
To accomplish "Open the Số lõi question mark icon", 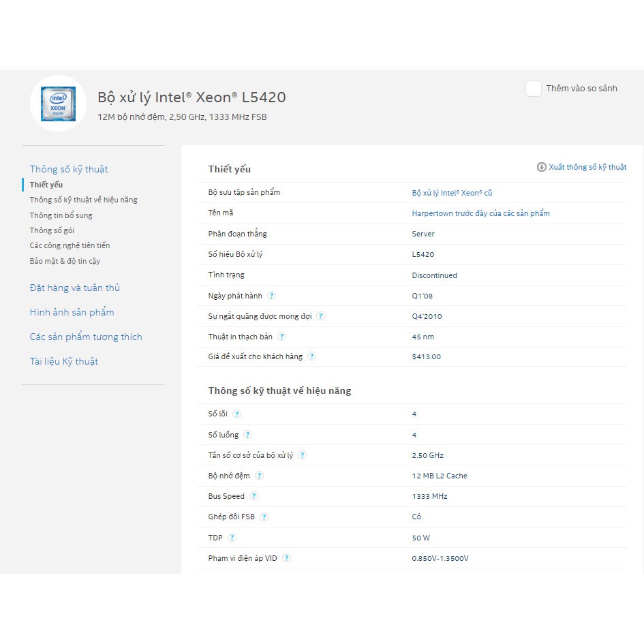I will tap(237, 414).
